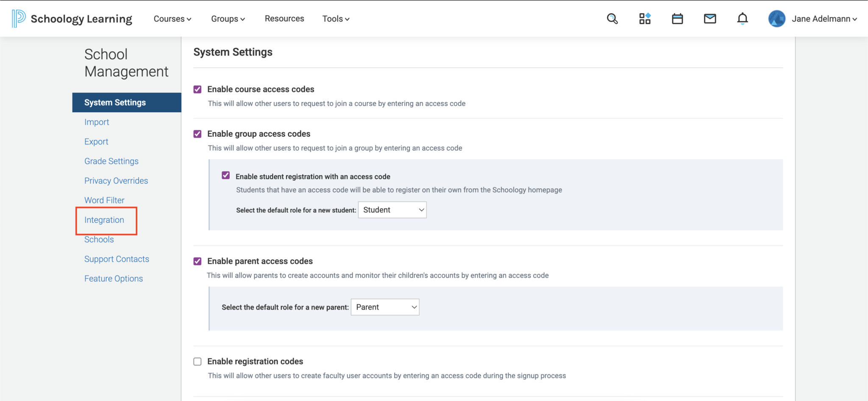Open the Groups menu
Viewport: 868px width, 401px height.
point(228,18)
